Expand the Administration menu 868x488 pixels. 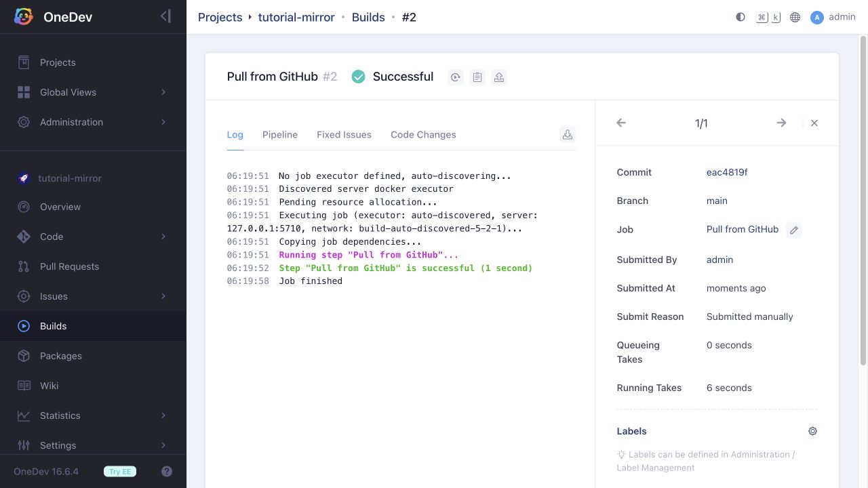tap(93, 122)
